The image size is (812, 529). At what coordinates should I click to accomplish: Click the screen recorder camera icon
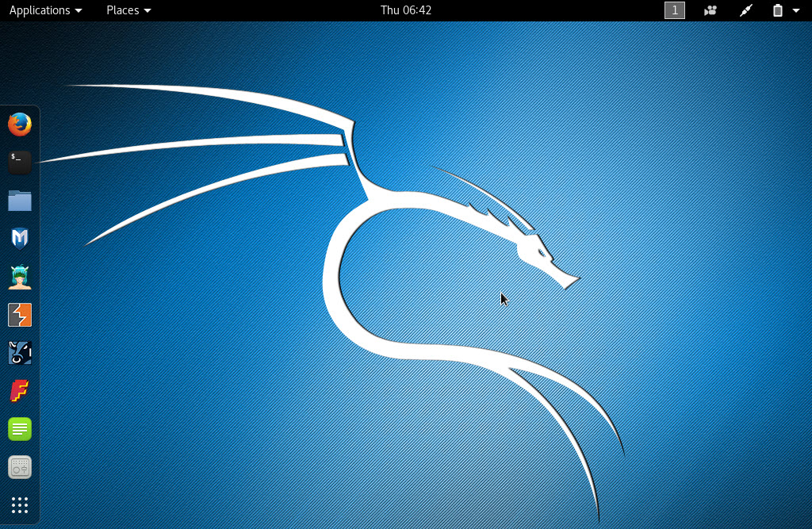pyautogui.click(x=710, y=10)
